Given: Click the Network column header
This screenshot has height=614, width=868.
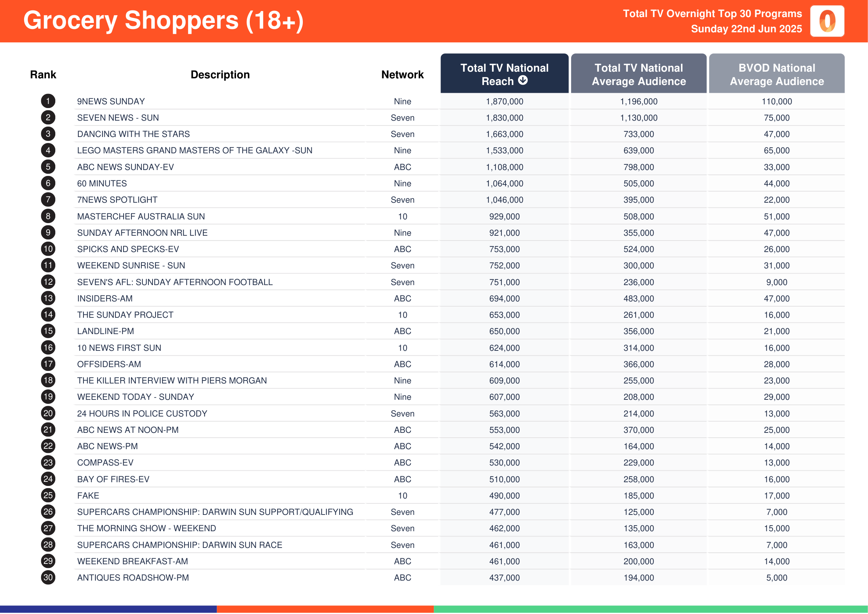Looking at the screenshot, I should pyautogui.click(x=402, y=75).
